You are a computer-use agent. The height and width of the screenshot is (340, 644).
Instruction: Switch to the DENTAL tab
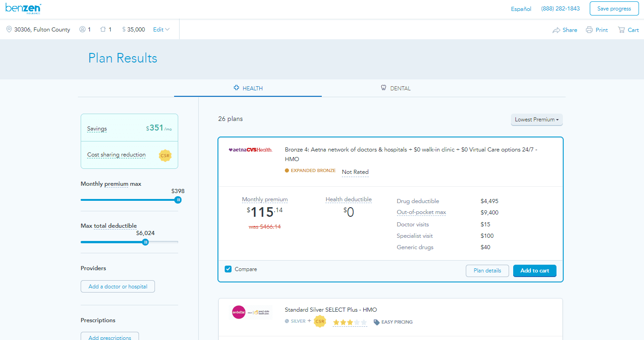tap(396, 88)
